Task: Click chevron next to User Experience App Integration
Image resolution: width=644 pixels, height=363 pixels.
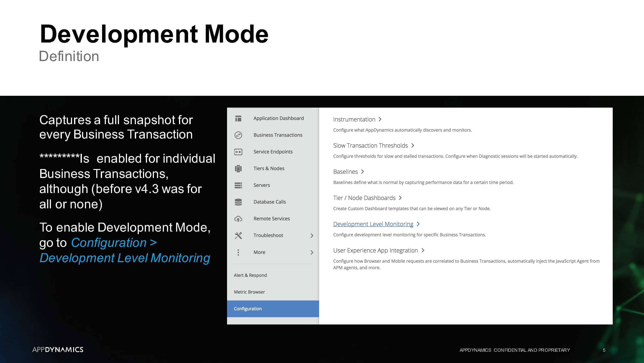Action: click(423, 250)
